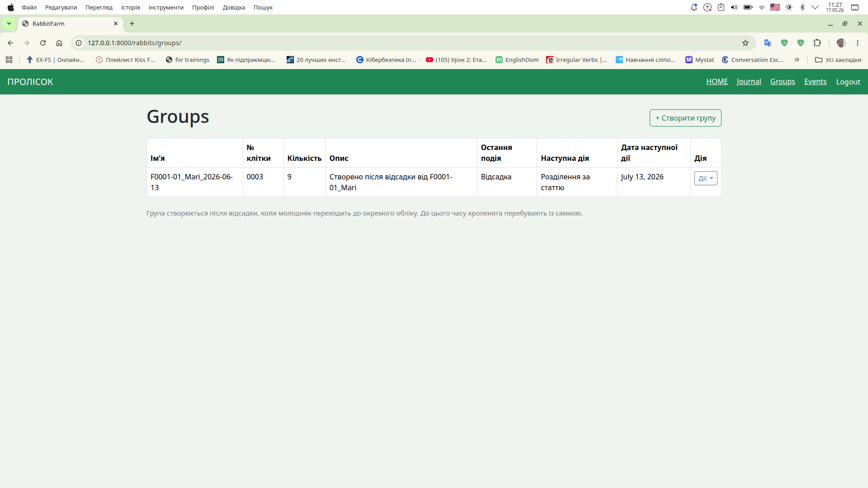868x488 pixels.
Task: Open the Google Translate extension icon
Action: coord(768,43)
